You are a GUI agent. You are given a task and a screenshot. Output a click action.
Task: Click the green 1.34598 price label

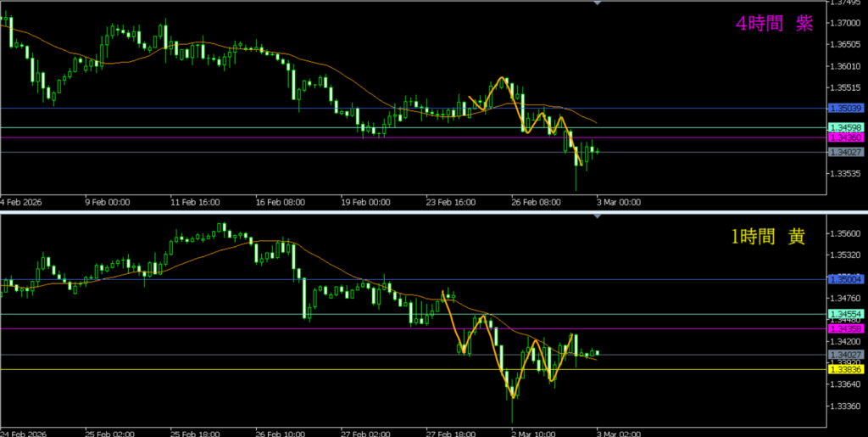[x=845, y=127]
